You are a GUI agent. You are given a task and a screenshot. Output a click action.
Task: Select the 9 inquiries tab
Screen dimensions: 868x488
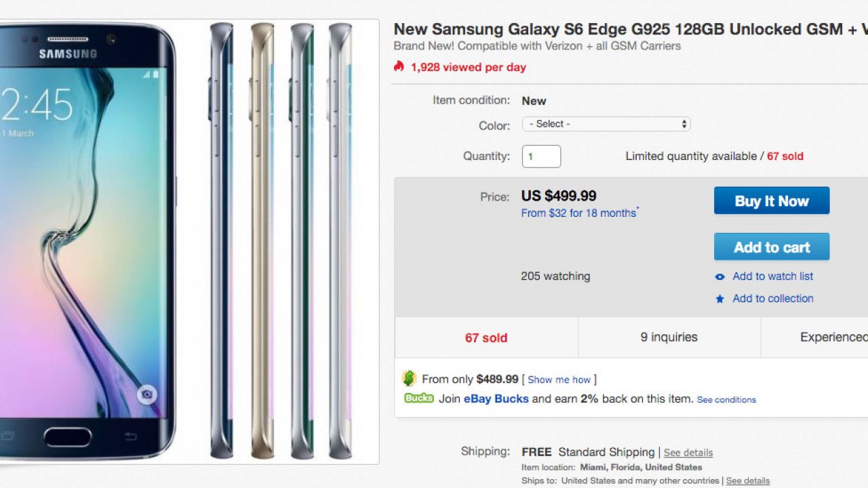click(669, 337)
